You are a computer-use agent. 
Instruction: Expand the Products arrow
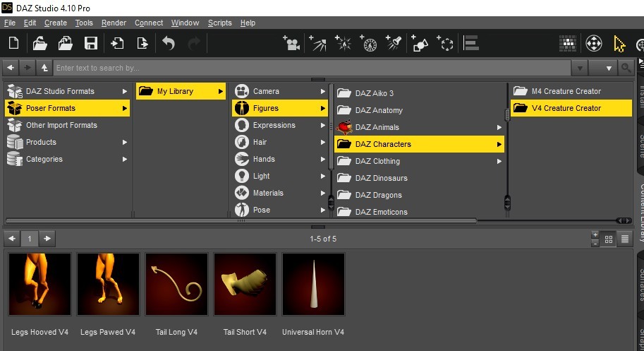pyautogui.click(x=124, y=142)
